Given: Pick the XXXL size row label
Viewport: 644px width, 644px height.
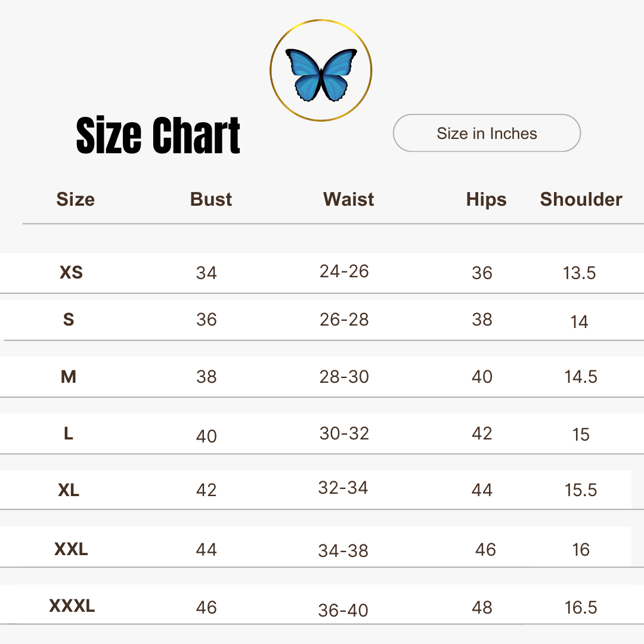Looking at the screenshot, I should (72, 606).
